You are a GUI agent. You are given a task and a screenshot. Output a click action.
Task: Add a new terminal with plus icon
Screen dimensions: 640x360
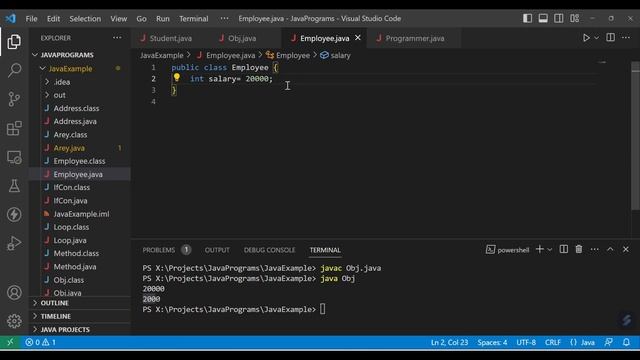click(539, 249)
